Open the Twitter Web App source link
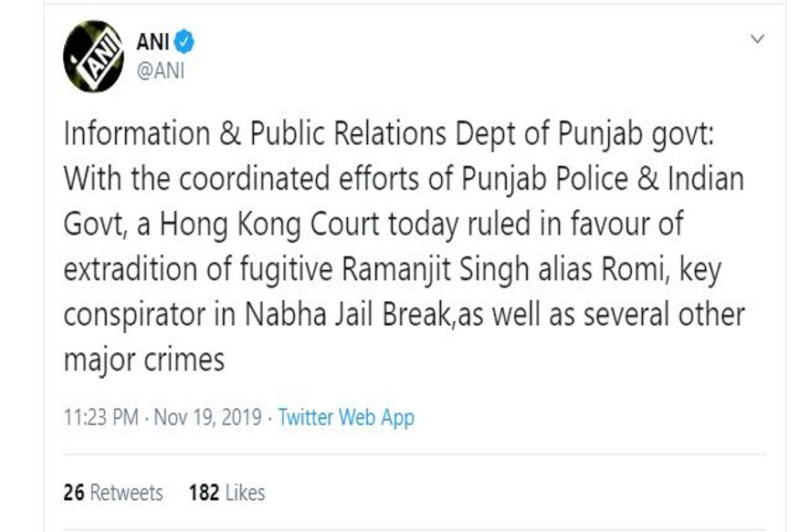 [x=346, y=417]
